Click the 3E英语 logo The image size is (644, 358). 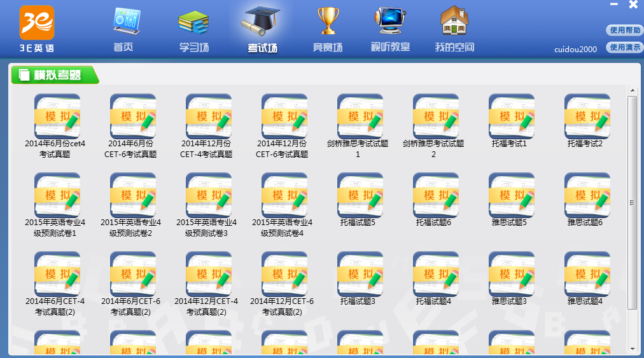click(37, 29)
